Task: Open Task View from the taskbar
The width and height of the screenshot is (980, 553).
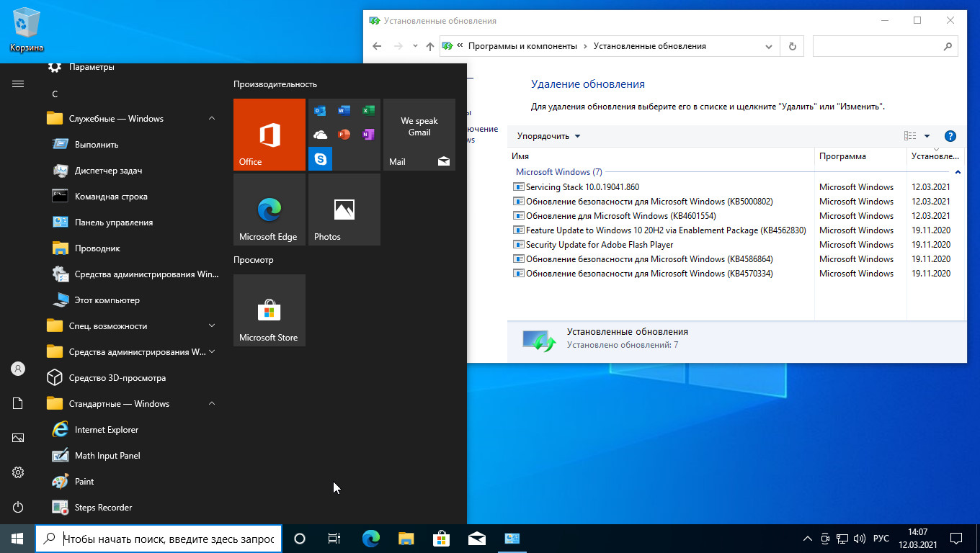Action: (x=334, y=539)
